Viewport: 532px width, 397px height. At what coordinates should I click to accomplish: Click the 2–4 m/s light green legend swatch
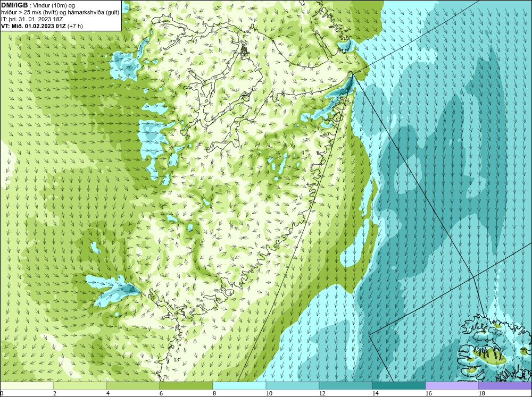point(80,385)
